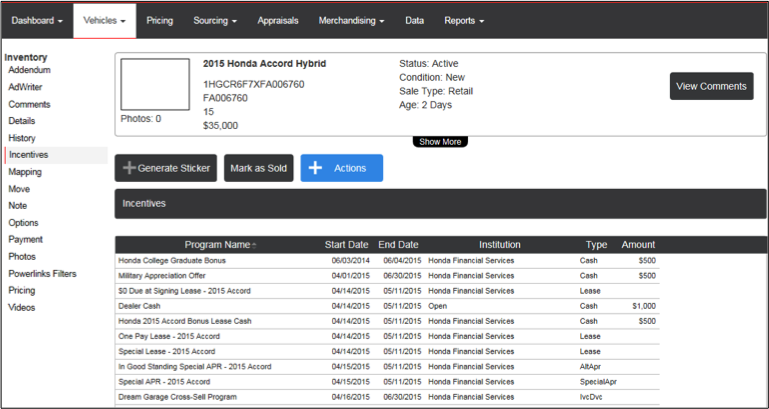Select Special APR - 2015 Accord row
The image size is (769, 409).
387,383
